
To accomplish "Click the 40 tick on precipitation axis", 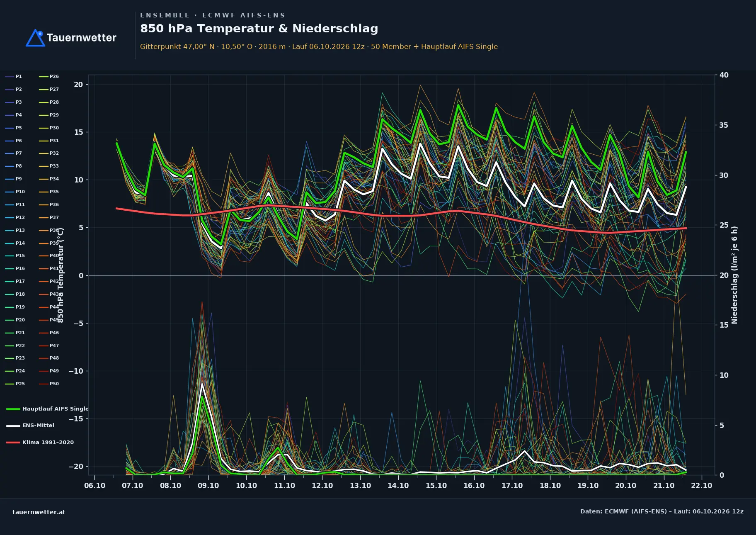I will pyautogui.click(x=724, y=75).
